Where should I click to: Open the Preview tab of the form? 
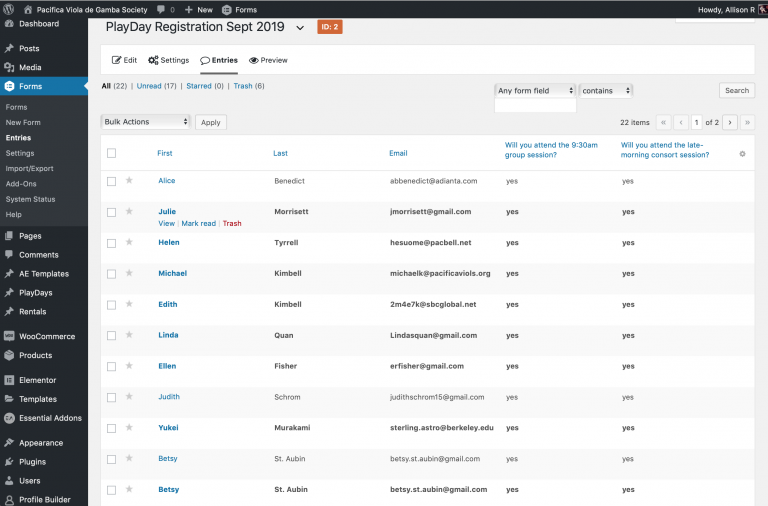click(268, 60)
